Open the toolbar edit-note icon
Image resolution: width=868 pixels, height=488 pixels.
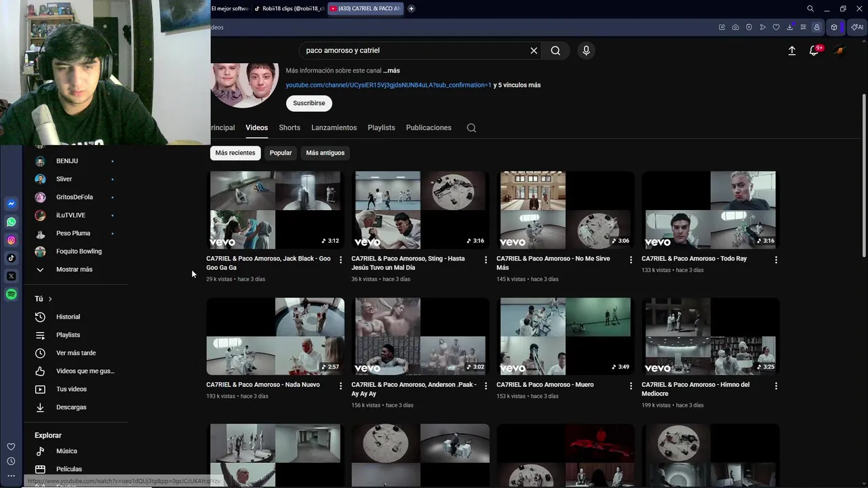tap(722, 27)
